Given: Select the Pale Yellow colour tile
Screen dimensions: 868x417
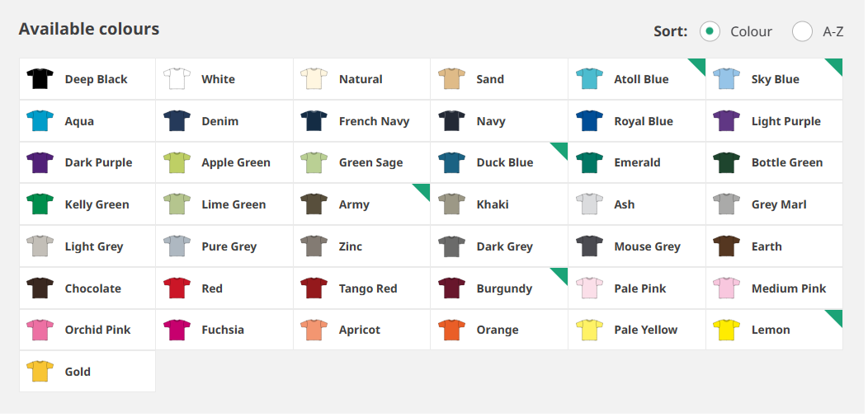Looking at the screenshot, I should [637, 330].
